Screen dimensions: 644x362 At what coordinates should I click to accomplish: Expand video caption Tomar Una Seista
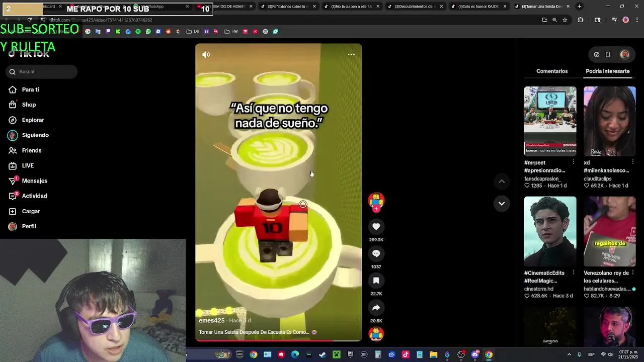coord(254,332)
